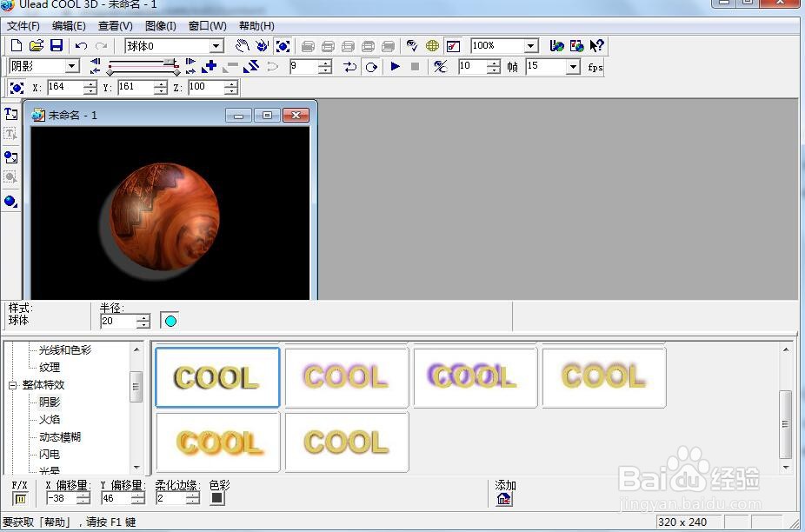Select the Size object tool in top toolbar

(x=283, y=46)
